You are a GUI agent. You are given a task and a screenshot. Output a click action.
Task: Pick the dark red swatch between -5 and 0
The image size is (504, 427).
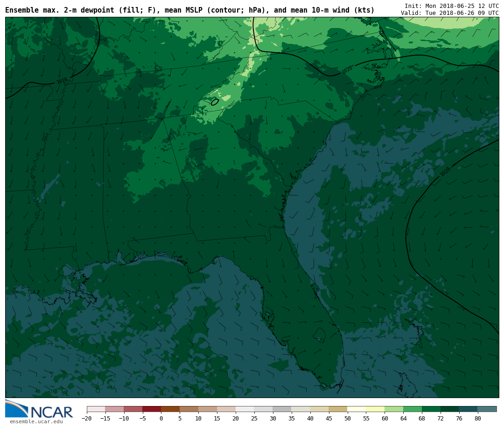152,409
